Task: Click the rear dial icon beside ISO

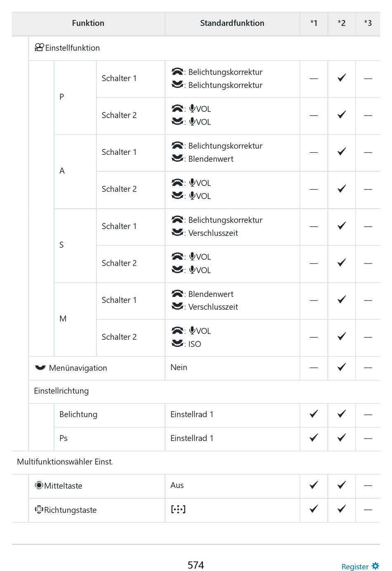Action: coord(177,343)
